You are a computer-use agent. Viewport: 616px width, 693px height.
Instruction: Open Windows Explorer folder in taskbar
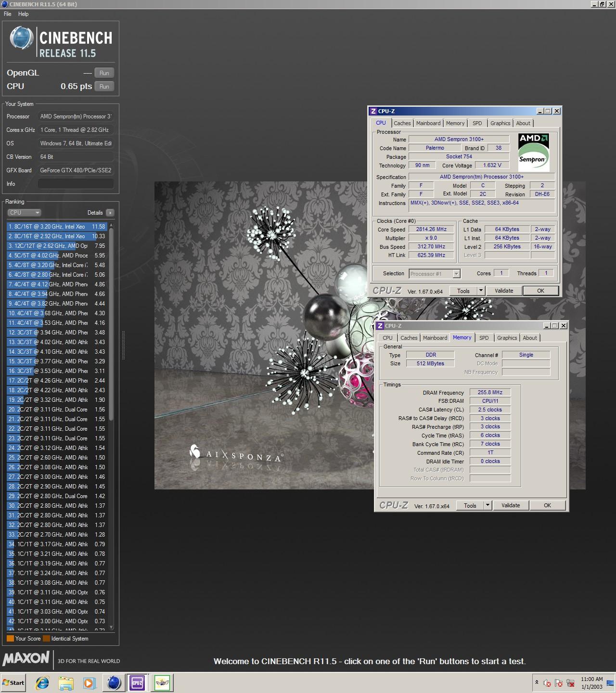tap(66, 682)
